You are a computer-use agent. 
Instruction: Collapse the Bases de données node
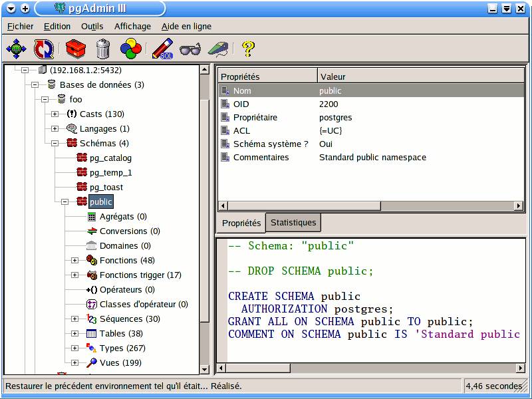click(35, 85)
